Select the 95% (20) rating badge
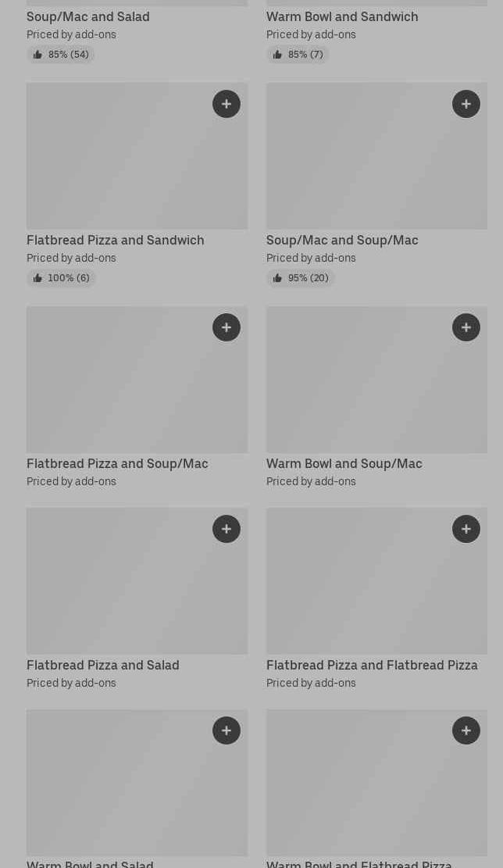Image resolution: width=503 pixels, height=868 pixels. (x=301, y=278)
